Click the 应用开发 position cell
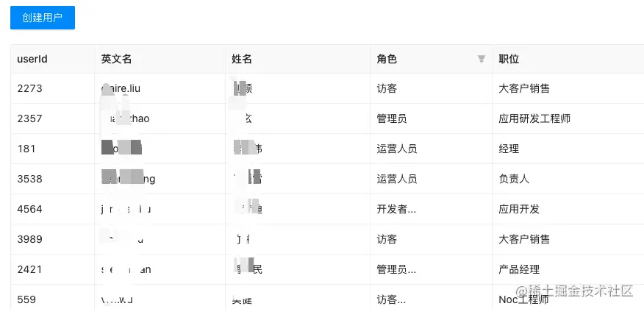 [x=519, y=209]
